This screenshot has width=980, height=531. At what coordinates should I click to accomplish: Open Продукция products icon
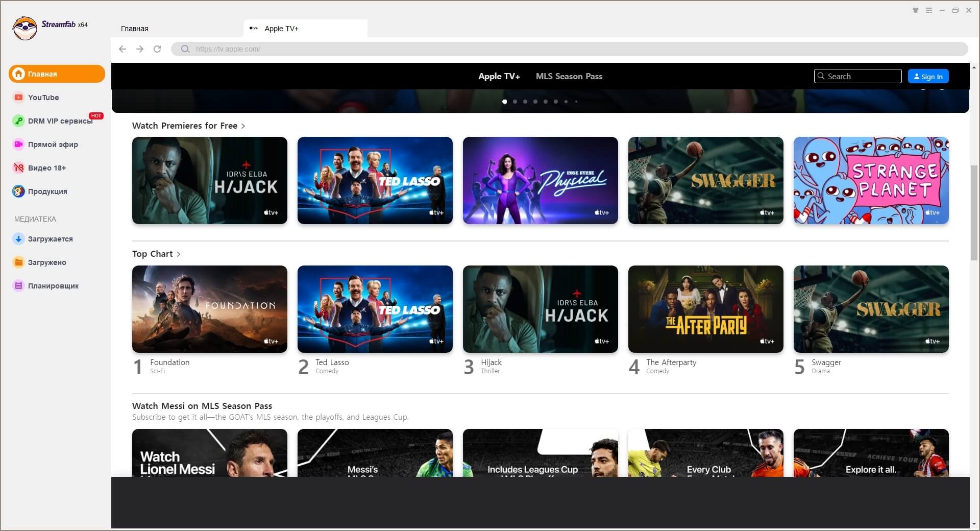(18, 191)
